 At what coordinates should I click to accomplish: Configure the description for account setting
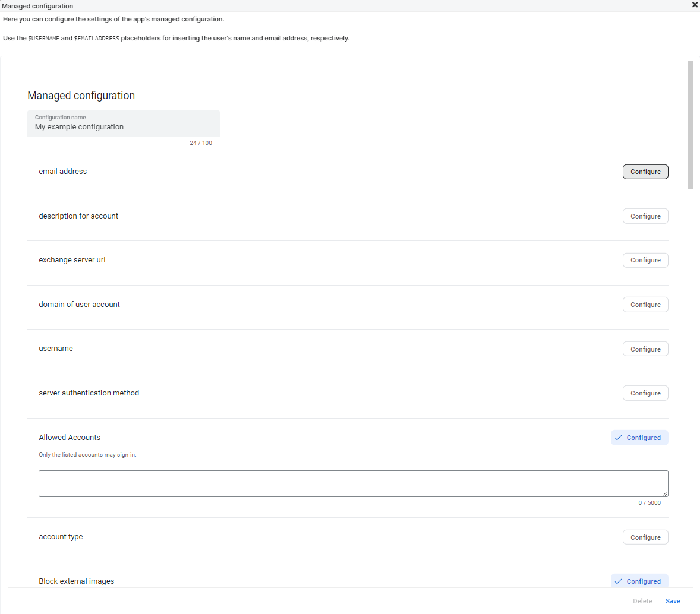click(645, 216)
